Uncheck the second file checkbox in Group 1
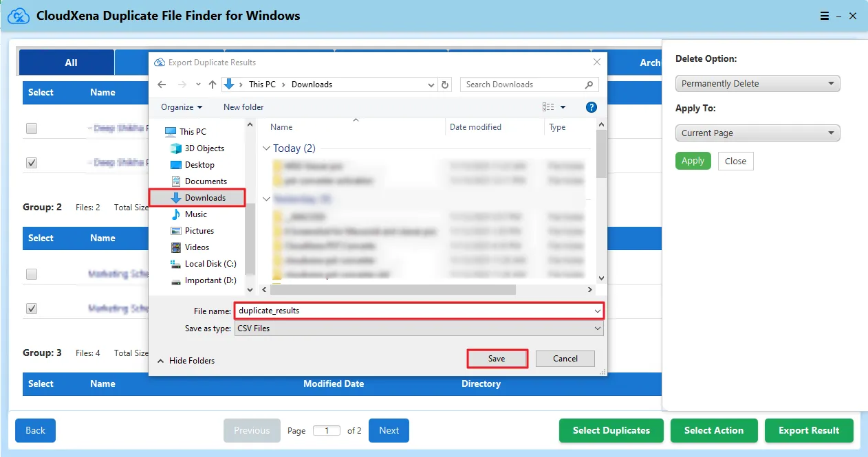 tap(32, 163)
